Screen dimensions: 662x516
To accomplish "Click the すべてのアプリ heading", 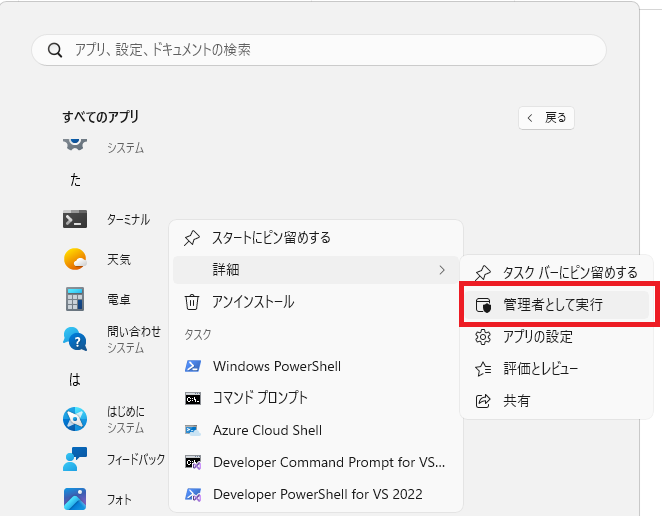I will 100,117.
